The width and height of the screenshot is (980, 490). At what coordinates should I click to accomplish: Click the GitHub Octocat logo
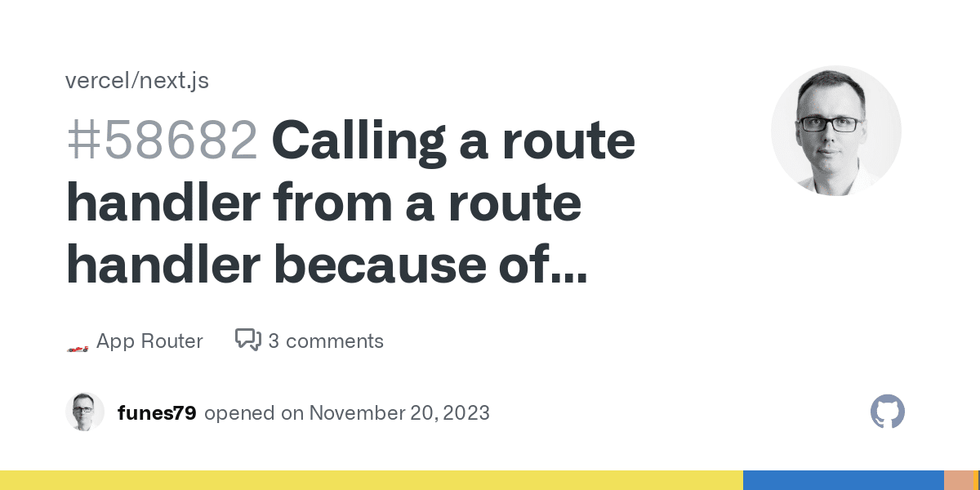point(888,412)
